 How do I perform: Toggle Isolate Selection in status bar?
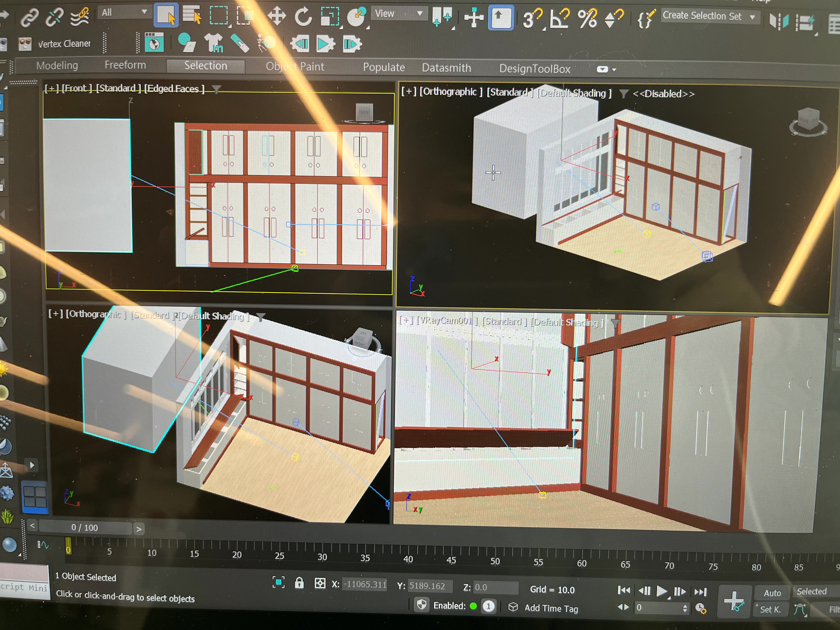click(x=278, y=582)
